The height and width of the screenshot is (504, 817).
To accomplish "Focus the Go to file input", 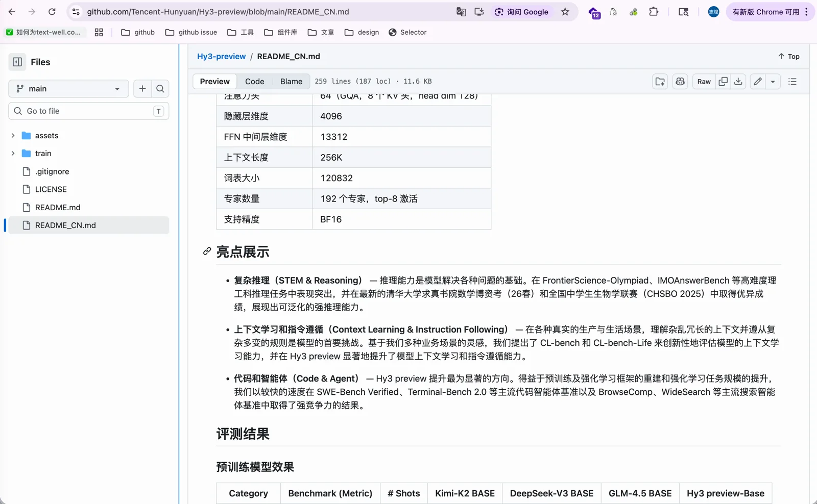I will (89, 111).
